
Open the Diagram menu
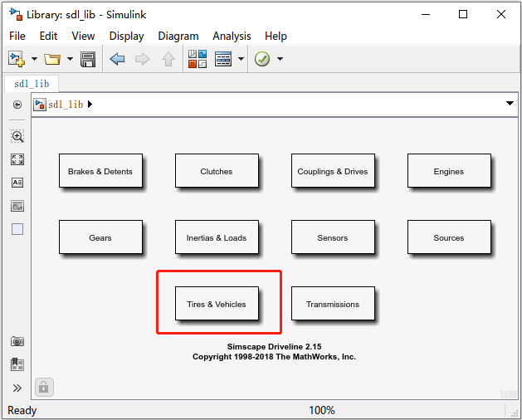178,36
